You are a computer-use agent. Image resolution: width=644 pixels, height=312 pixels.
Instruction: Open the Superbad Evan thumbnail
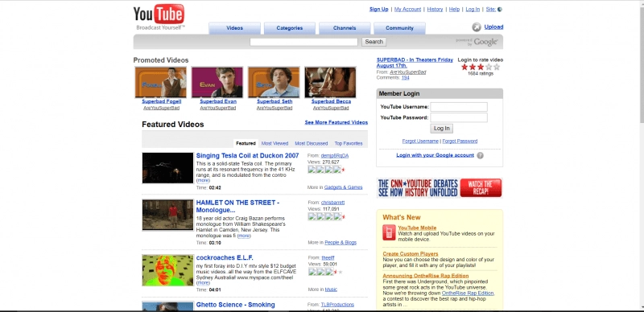pos(217,83)
